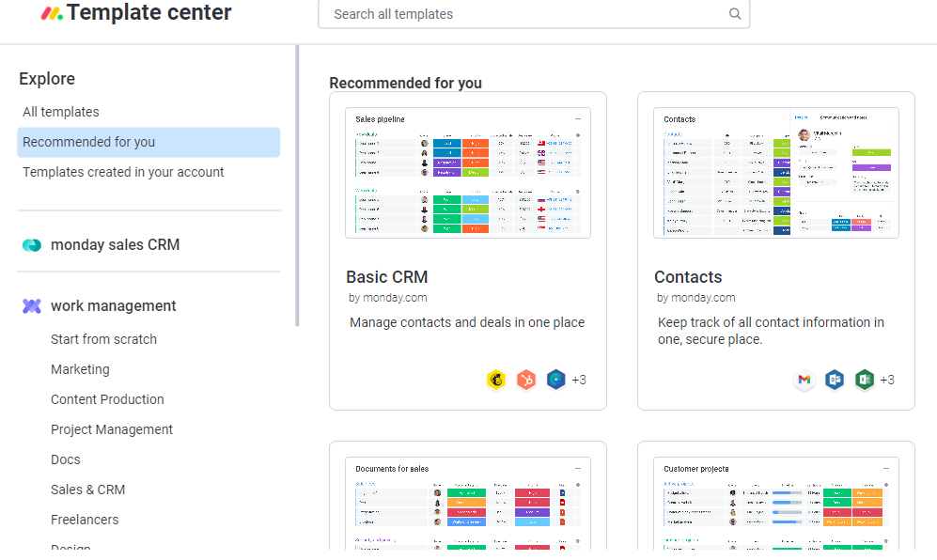This screenshot has width=937, height=560.
Task: Select the Sales & CRM category
Action: pyautogui.click(x=87, y=490)
